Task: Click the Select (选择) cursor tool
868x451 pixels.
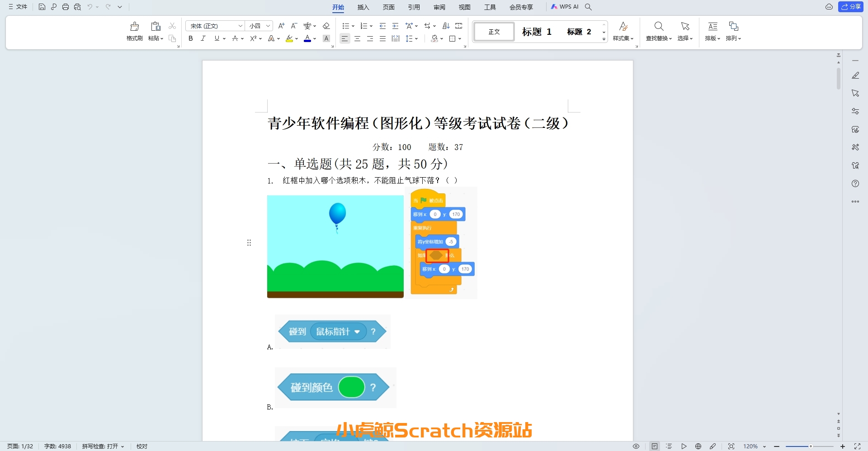Action: click(685, 26)
